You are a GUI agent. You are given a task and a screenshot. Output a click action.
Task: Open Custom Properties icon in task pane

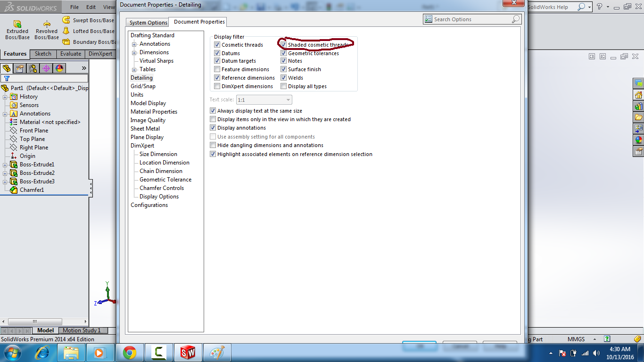639,151
